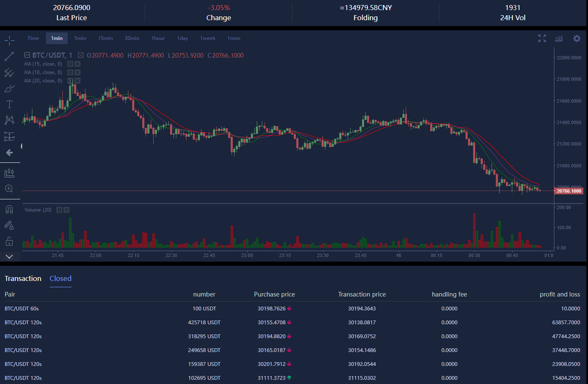The height and width of the screenshot is (384, 588).
Task: Toggle lock all drawing tools
Action: click(9, 241)
